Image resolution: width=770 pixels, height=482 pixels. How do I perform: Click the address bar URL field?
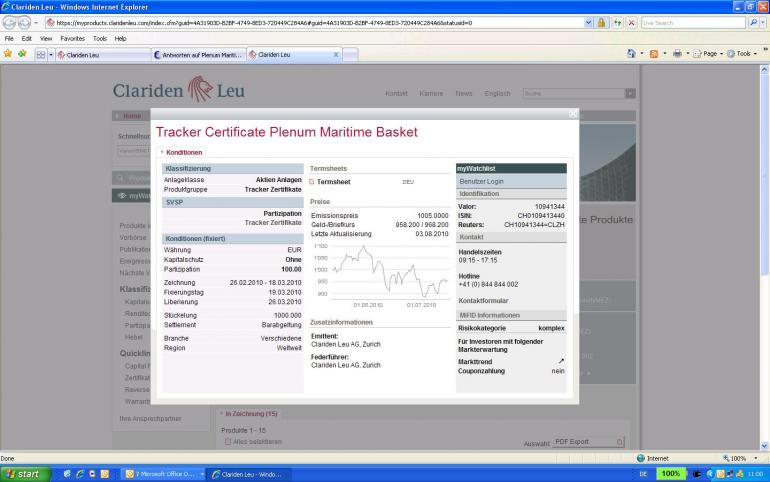pos(314,23)
